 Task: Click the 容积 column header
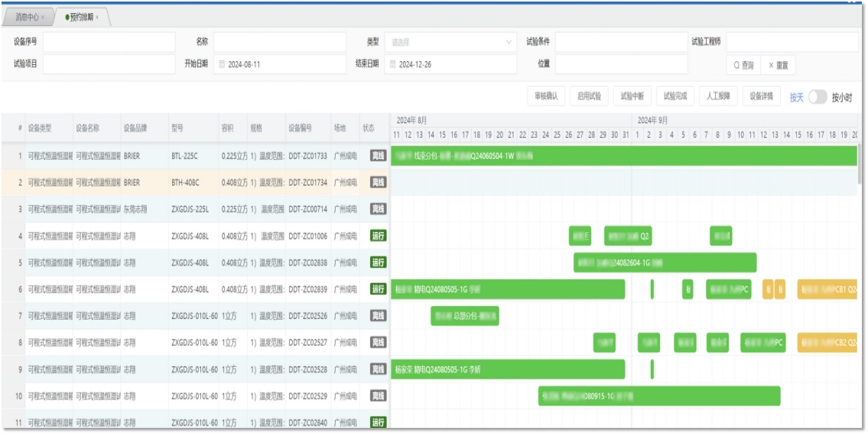233,128
